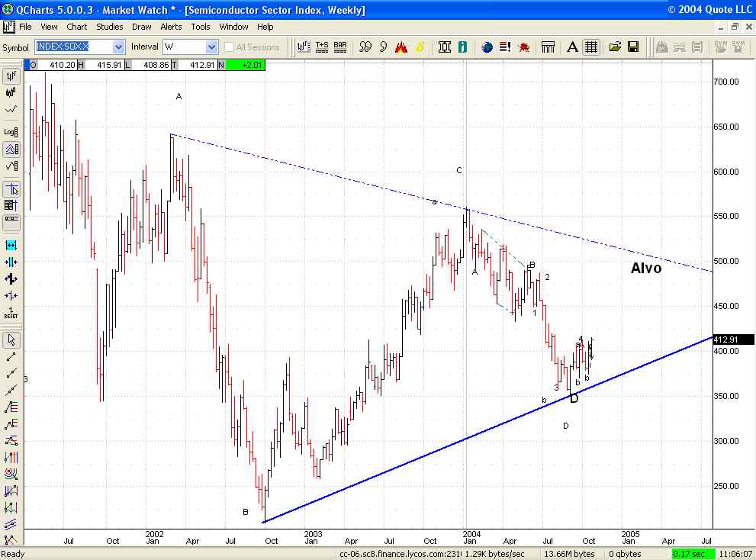Click the single-quote quote icon

point(383,47)
